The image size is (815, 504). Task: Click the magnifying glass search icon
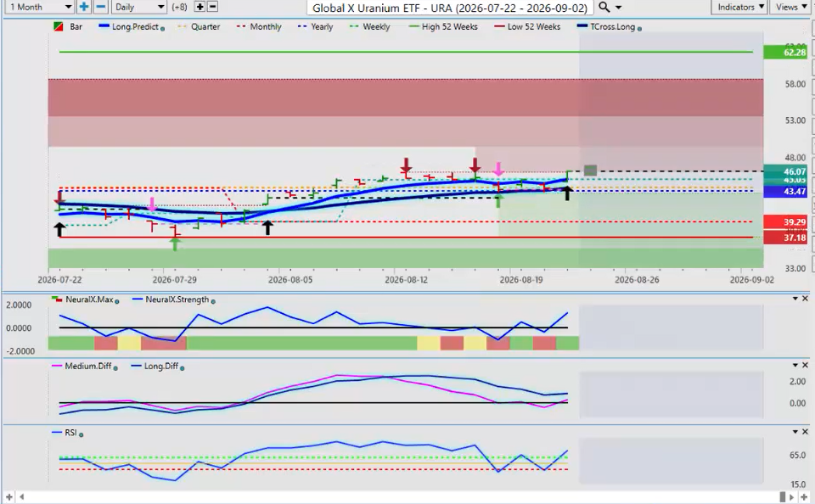click(x=604, y=7)
